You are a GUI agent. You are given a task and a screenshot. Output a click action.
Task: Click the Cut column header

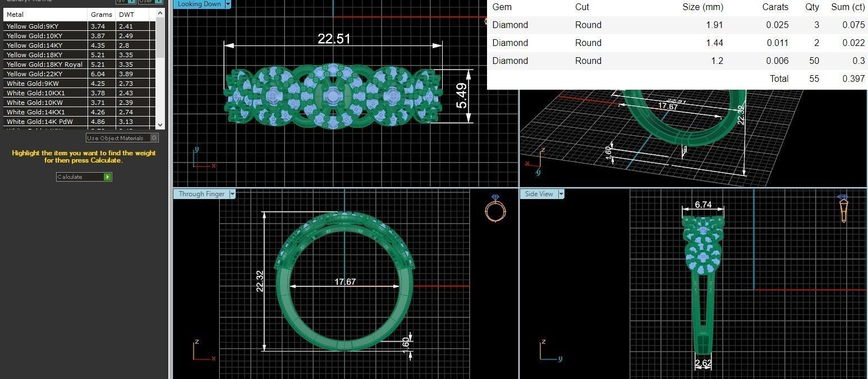coord(582,7)
